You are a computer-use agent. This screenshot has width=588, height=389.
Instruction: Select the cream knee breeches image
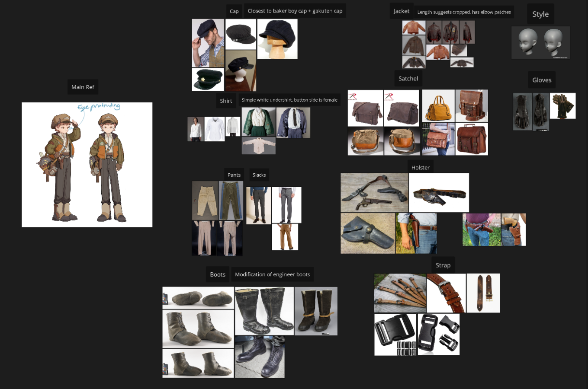click(205, 201)
